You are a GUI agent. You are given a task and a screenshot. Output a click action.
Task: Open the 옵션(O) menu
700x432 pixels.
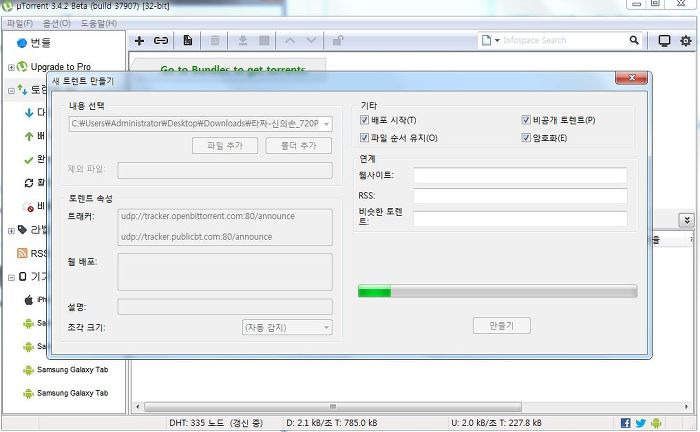point(57,23)
